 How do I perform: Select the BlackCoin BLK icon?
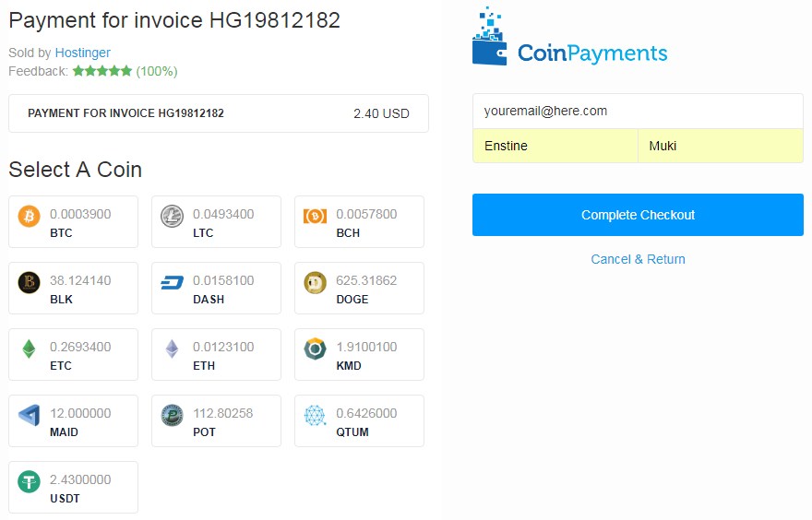[x=29, y=282]
